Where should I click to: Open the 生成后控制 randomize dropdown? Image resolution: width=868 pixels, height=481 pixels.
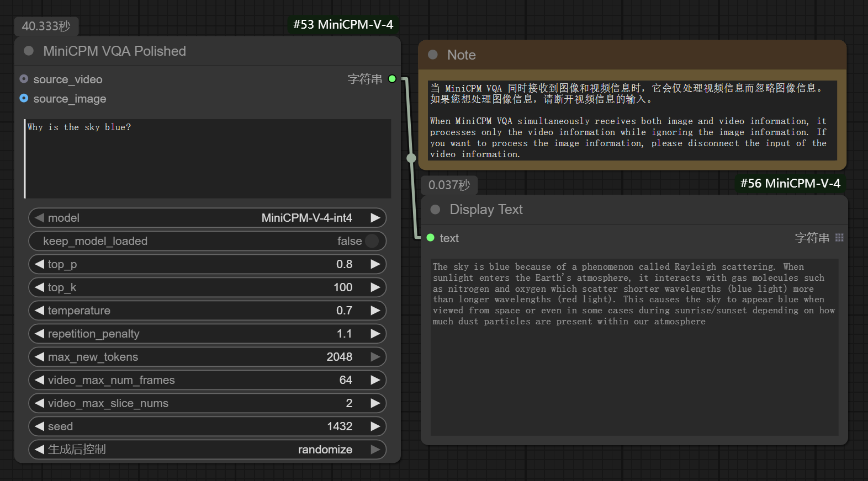point(207,450)
